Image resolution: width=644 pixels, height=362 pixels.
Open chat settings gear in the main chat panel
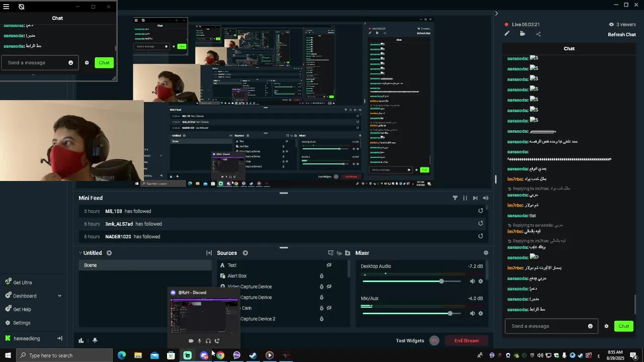click(x=606, y=326)
